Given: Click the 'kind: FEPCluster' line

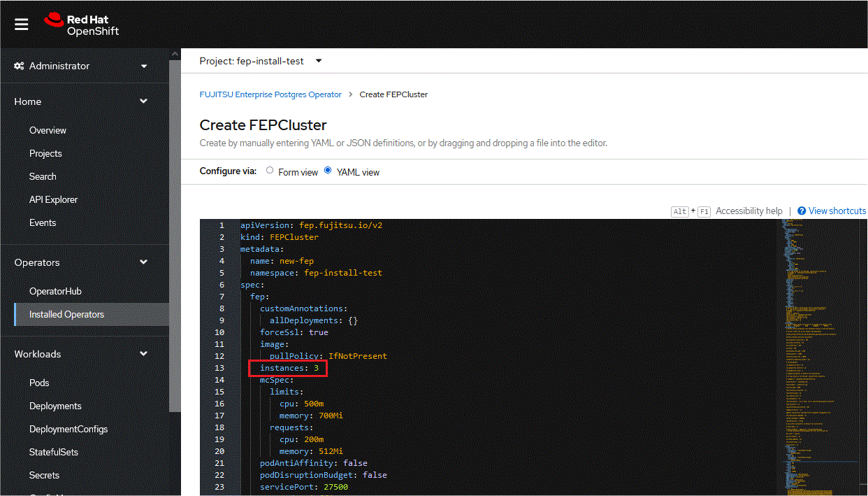Looking at the screenshot, I should pyautogui.click(x=280, y=237).
